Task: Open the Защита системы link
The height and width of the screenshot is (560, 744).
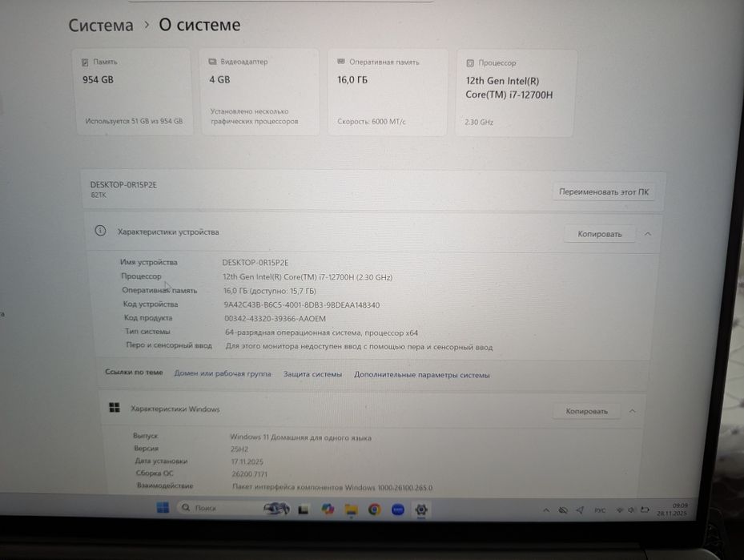Action: (312, 374)
